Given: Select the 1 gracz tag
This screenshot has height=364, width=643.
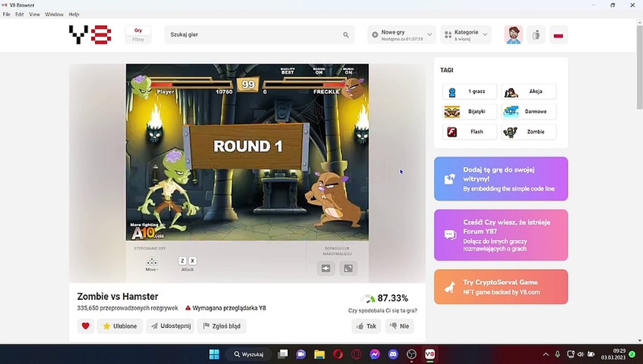Looking at the screenshot, I should click(470, 92).
